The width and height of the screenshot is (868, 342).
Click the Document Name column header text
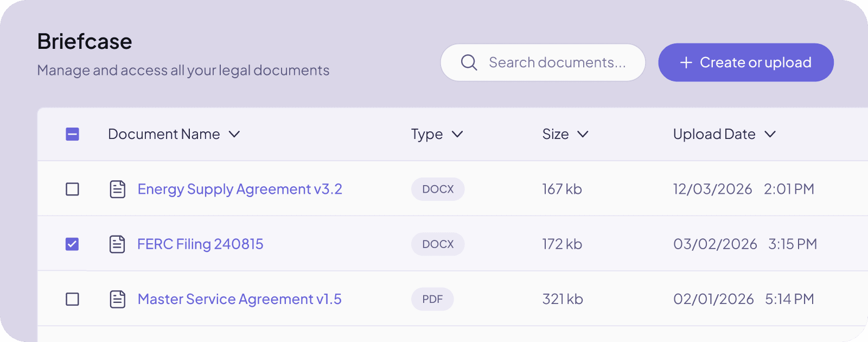tap(164, 134)
